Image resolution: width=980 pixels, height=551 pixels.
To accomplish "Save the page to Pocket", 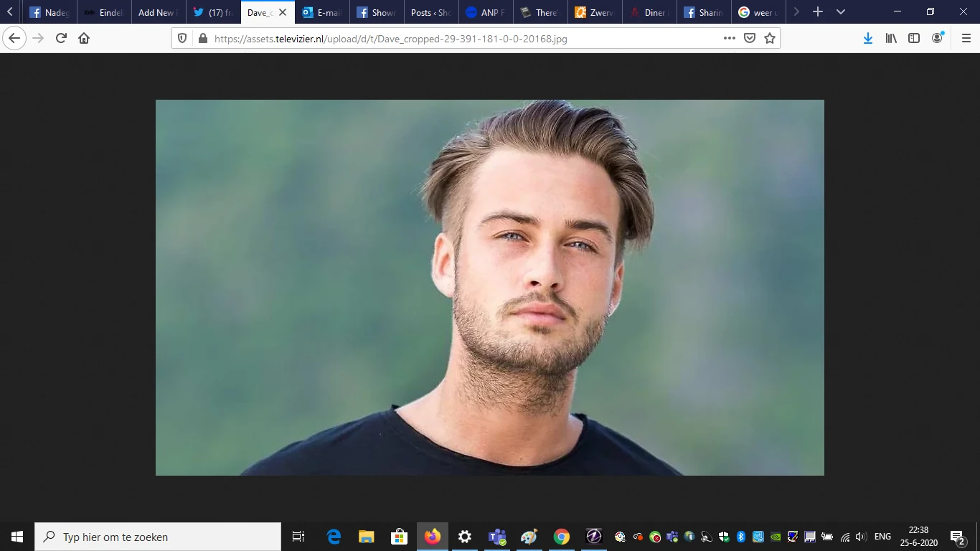I will point(750,39).
